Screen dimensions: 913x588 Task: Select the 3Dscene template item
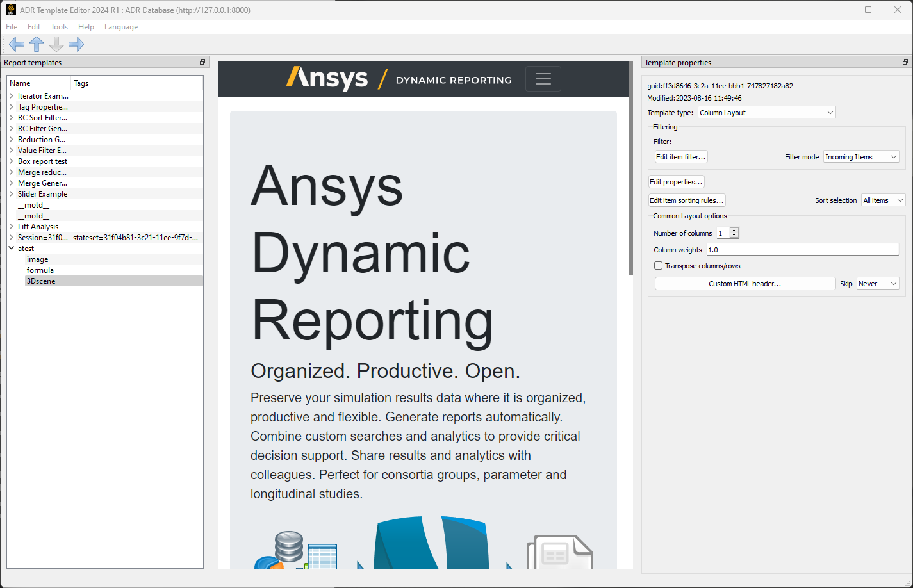click(x=41, y=281)
